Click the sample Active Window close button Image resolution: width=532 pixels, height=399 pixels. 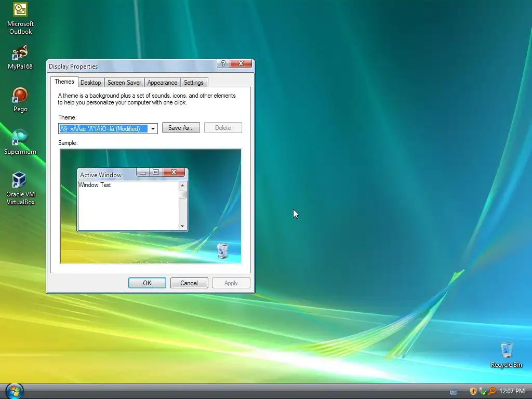174,172
